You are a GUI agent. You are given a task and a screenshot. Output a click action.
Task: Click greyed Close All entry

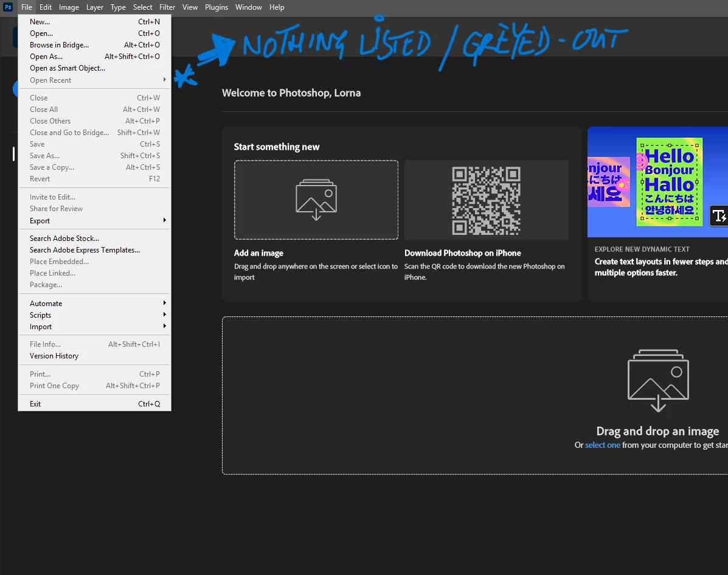point(95,110)
